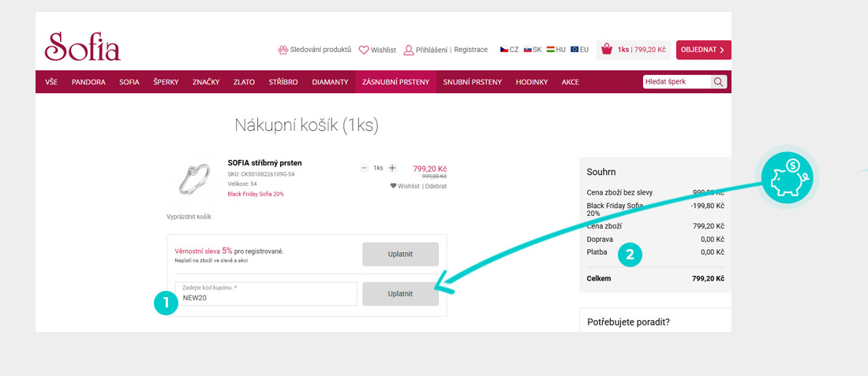The width and height of the screenshot is (868, 376).
Task: Open PANDORA category in navigation
Action: [88, 82]
